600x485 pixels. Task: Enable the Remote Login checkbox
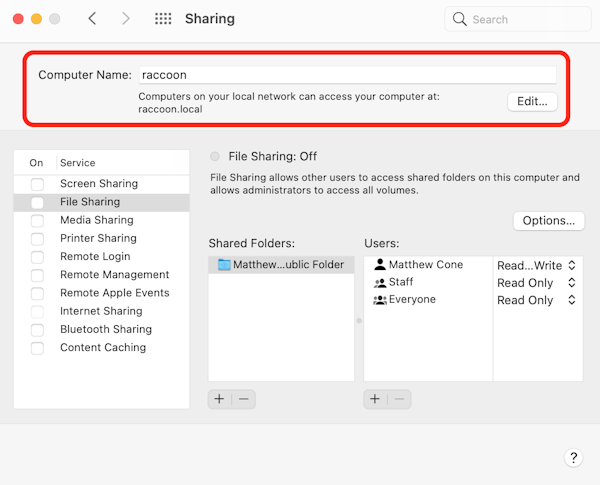click(37, 257)
